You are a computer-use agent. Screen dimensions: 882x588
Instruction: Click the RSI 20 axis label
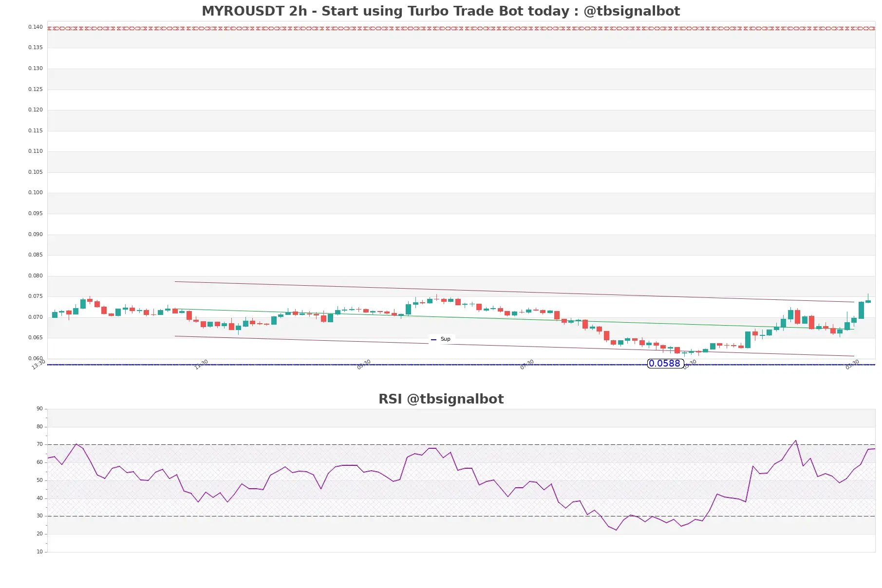point(40,534)
